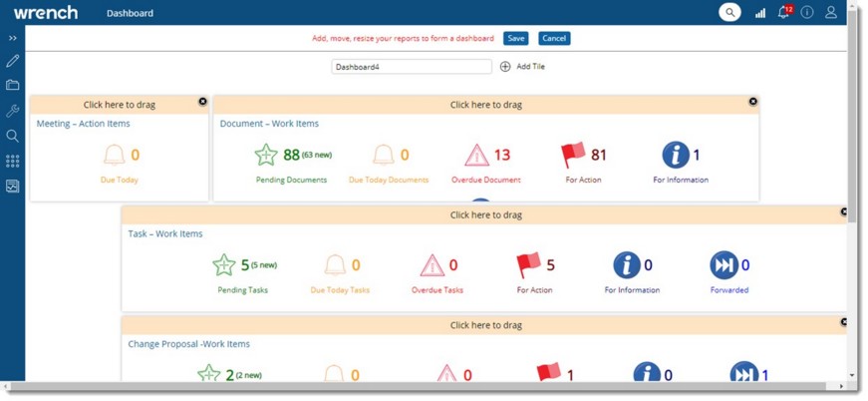
Task: Open the signal bars chart icon
Action: (x=760, y=13)
